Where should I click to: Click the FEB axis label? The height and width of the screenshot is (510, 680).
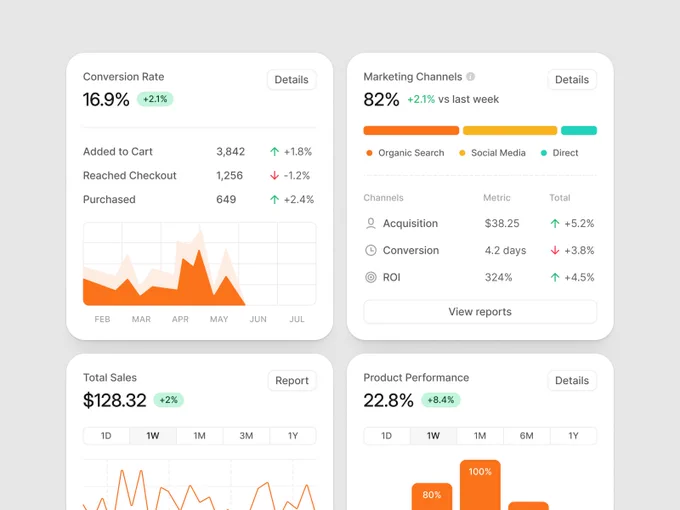102,319
